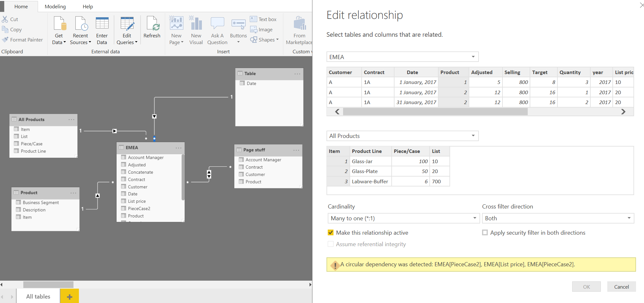Click the Cancel button

621,287
